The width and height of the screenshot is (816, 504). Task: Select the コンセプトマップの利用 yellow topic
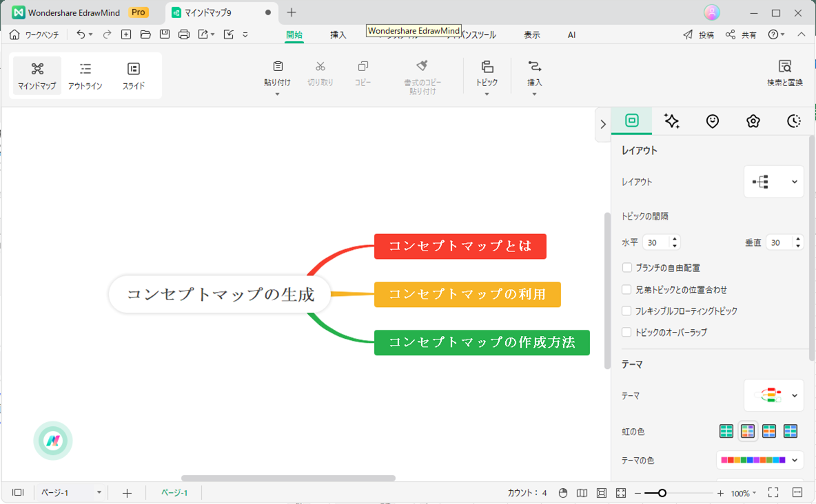[x=467, y=295]
